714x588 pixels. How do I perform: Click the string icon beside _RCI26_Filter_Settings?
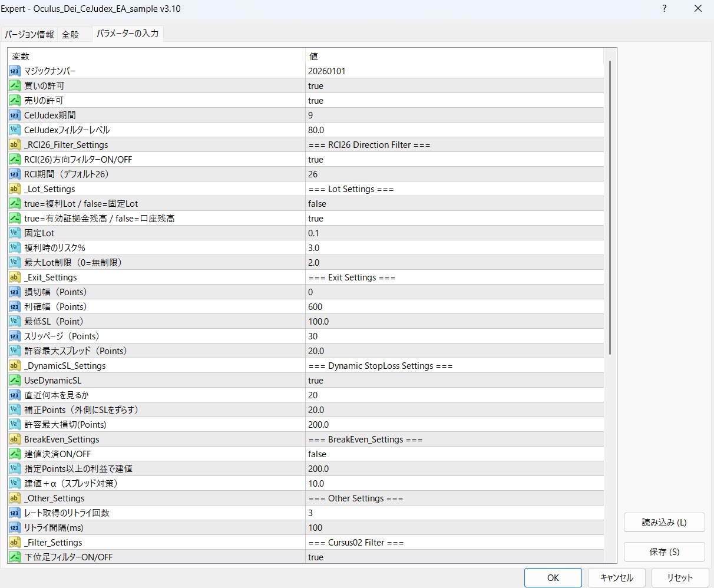tap(15, 145)
